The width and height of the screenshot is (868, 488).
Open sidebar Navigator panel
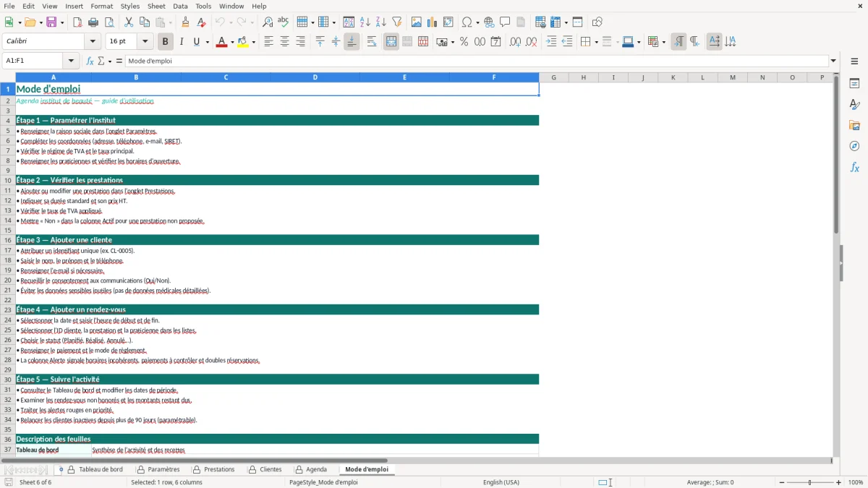pos(854,146)
